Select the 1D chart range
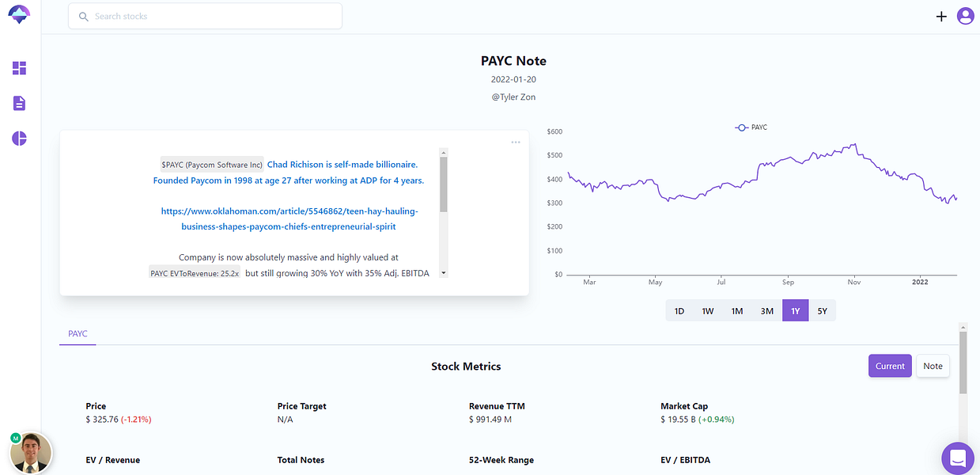The width and height of the screenshot is (980, 475). (679, 311)
